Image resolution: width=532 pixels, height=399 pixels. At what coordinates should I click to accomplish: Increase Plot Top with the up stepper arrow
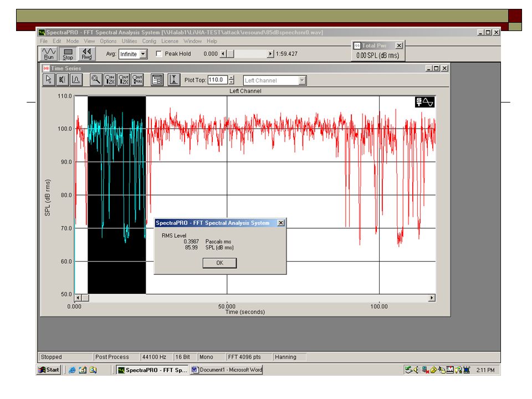click(x=232, y=78)
